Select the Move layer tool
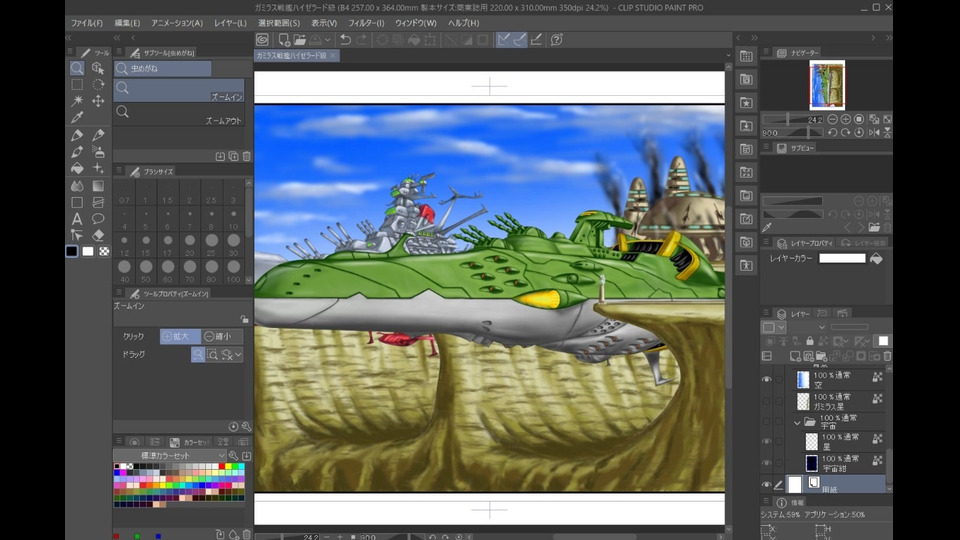 coord(98,101)
